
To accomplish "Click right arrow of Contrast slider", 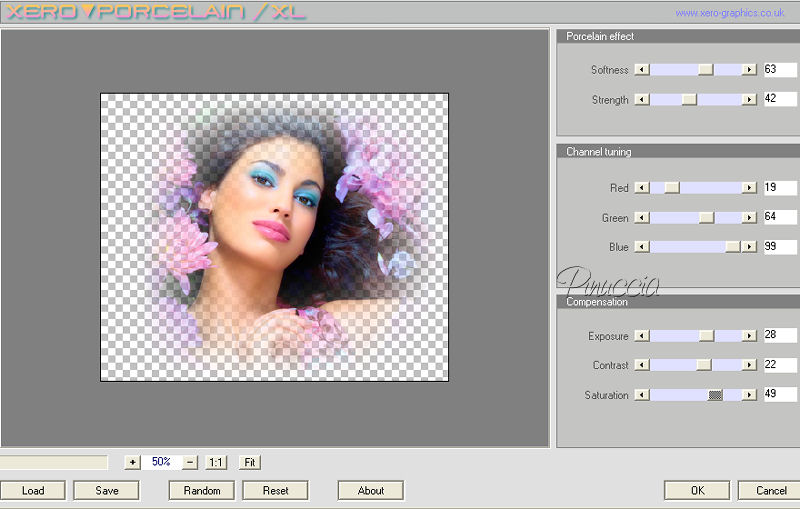I will coord(749,365).
